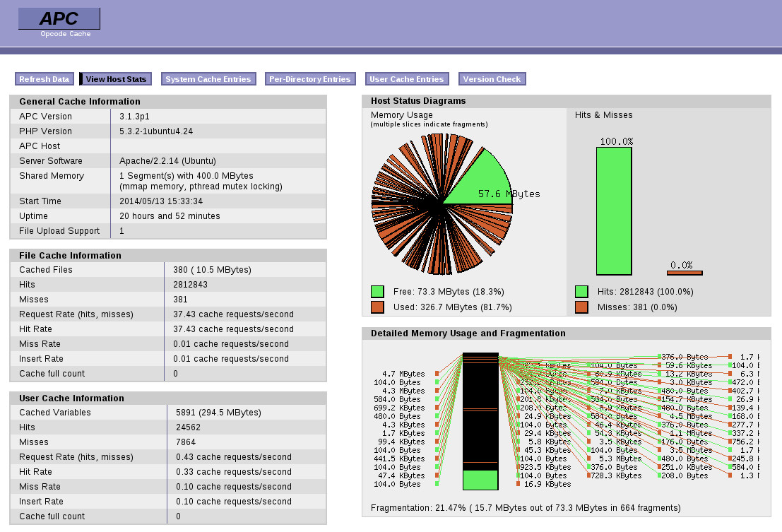This screenshot has height=532, width=782.
Task: Click the Hits & Misses chart title
Action: pos(603,114)
